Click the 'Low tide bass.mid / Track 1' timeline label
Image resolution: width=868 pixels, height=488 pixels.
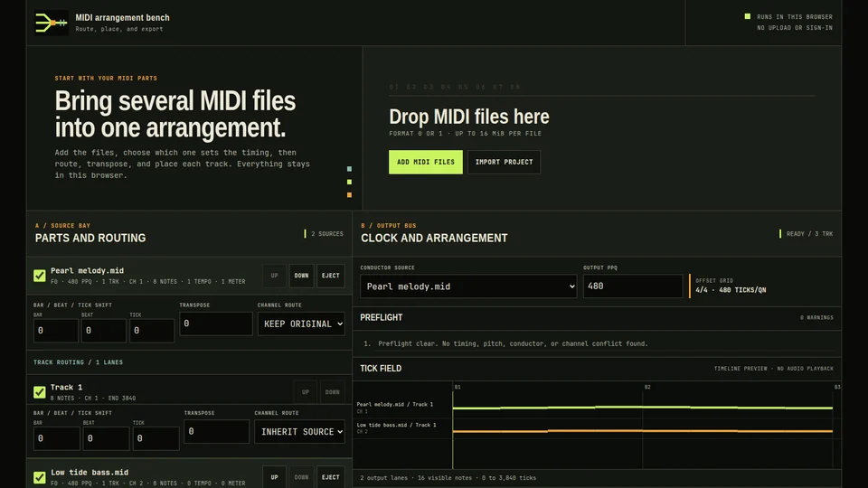coord(396,425)
